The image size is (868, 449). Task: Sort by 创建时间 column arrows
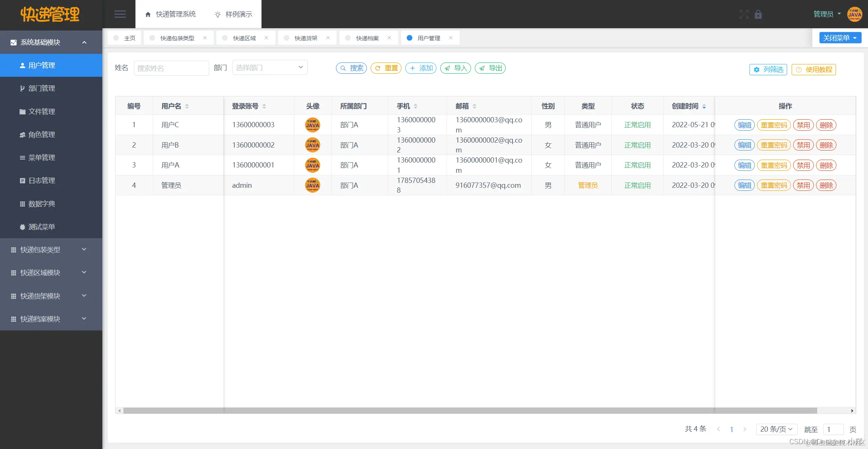click(704, 106)
